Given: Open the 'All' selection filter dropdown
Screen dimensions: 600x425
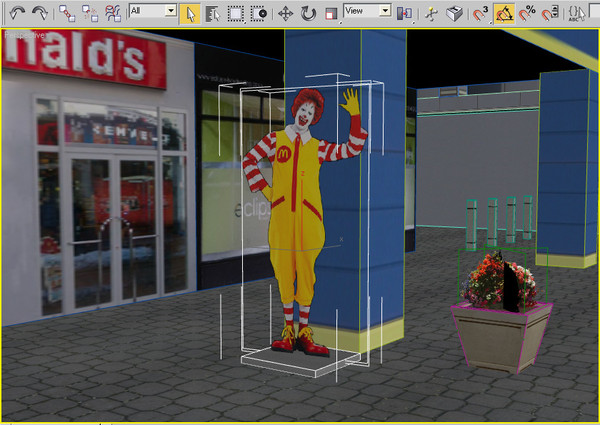Looking at the screenshot, I should pos(153,10).
